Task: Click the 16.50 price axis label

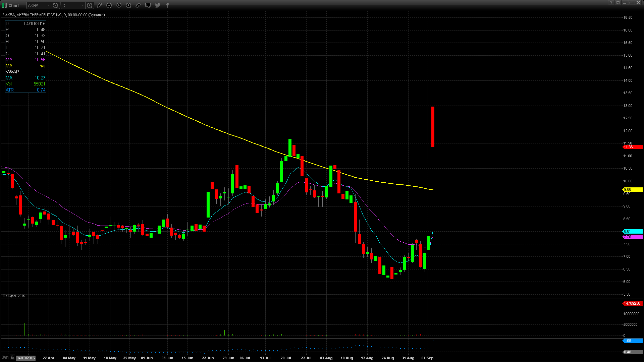Action: (x=628, y=18)
